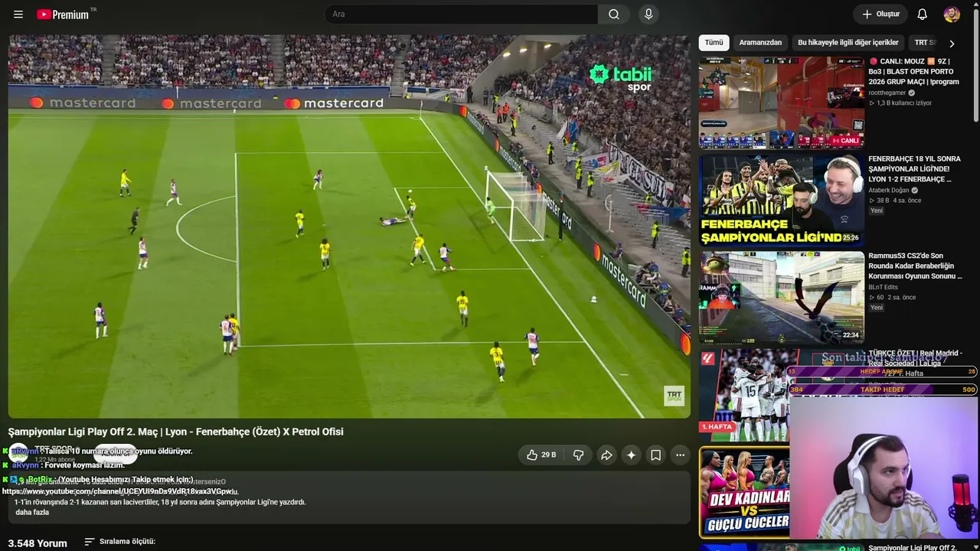Open the sparkle AI ask button

(x=631, y=455)
